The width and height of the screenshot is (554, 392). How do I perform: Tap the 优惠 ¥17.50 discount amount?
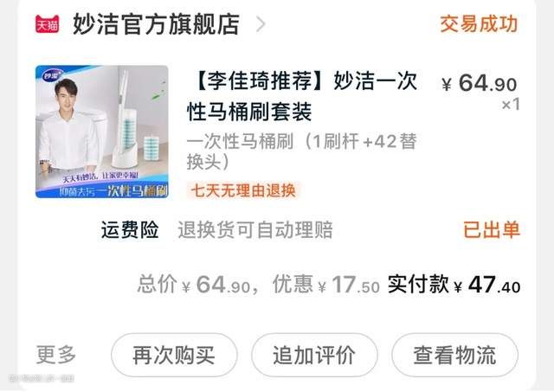(326, 285)
